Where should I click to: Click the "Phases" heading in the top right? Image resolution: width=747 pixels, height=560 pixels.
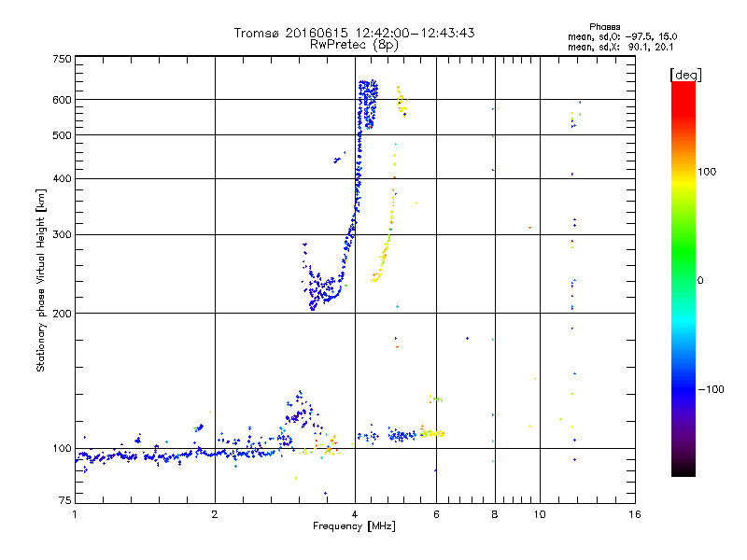(x=605, y=27)
